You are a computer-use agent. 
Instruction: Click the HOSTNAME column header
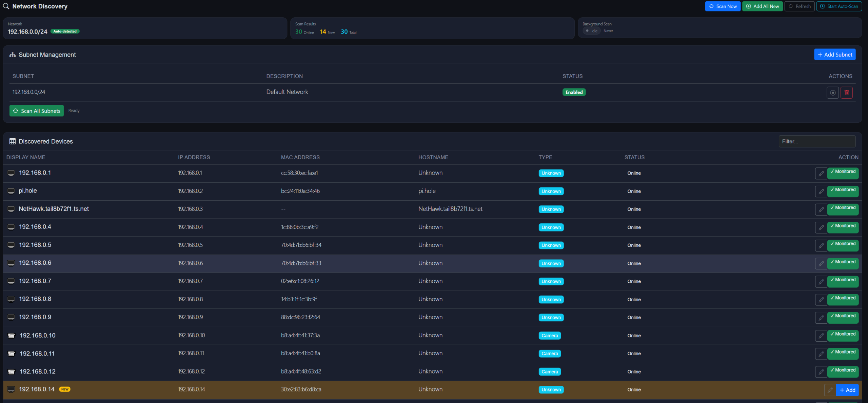point(433,157)
